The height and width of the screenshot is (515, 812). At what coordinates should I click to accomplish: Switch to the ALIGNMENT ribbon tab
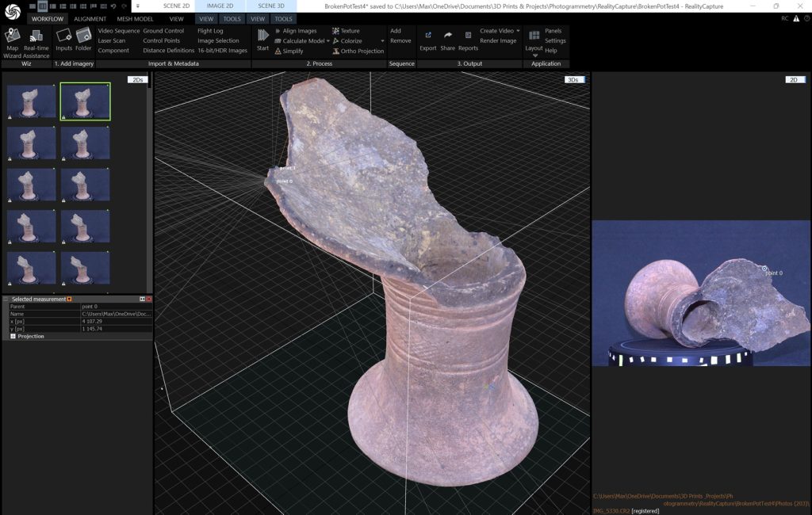[90, 18]
